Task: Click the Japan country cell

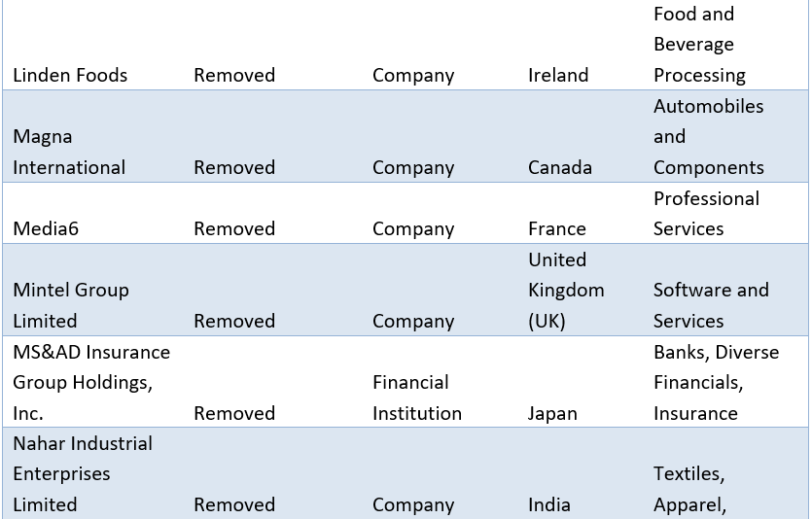Action: 552,413
